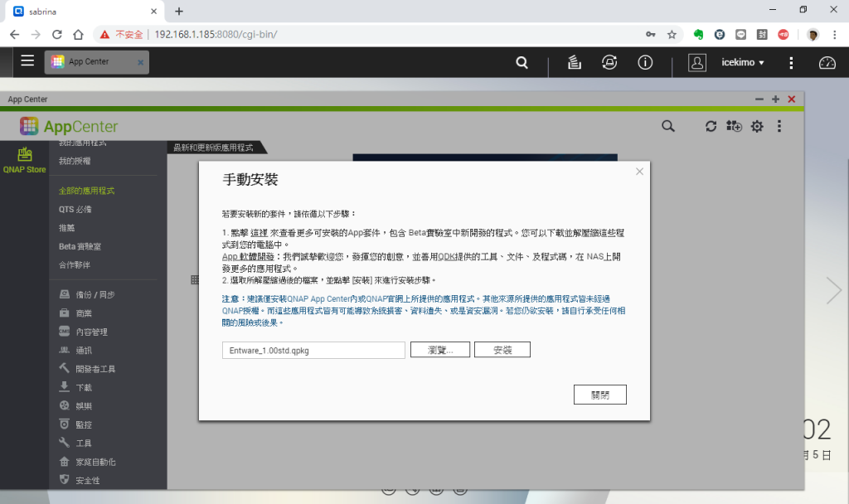This screenshot has width=849, height=504.
Task: Maximize the App Center window
Action: click(775, 99)
